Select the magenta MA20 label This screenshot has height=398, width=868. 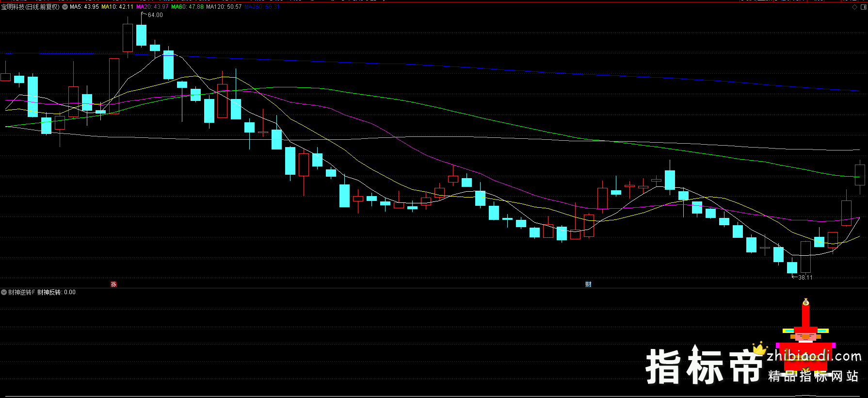pos(152,7)
